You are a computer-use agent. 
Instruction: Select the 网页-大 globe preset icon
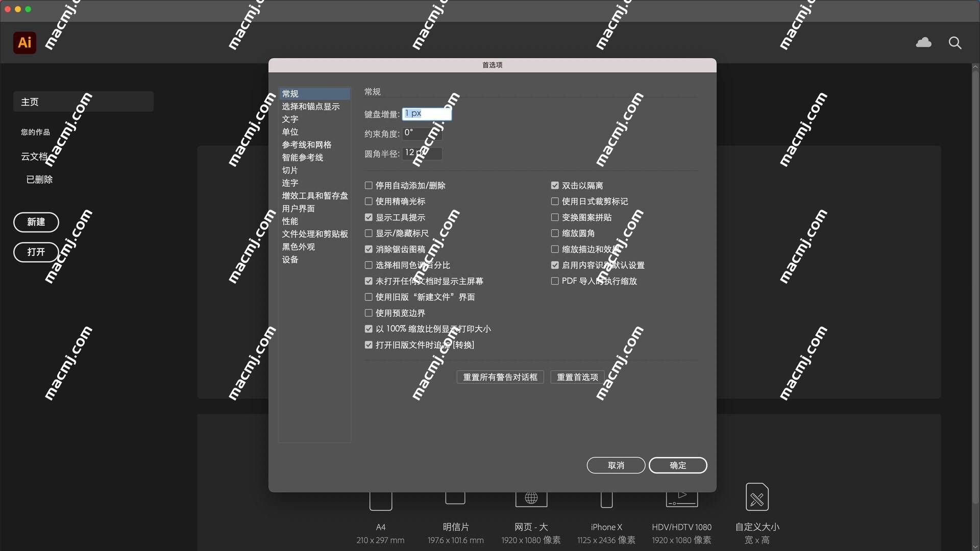pos(531,499)
